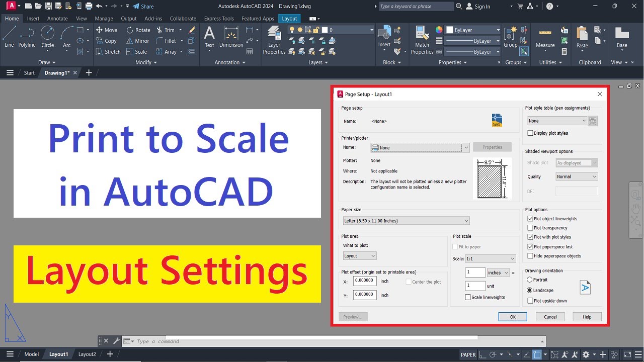Select the Arc tool
The width and height of the screenshot is (644, 362).
[66, 37]
